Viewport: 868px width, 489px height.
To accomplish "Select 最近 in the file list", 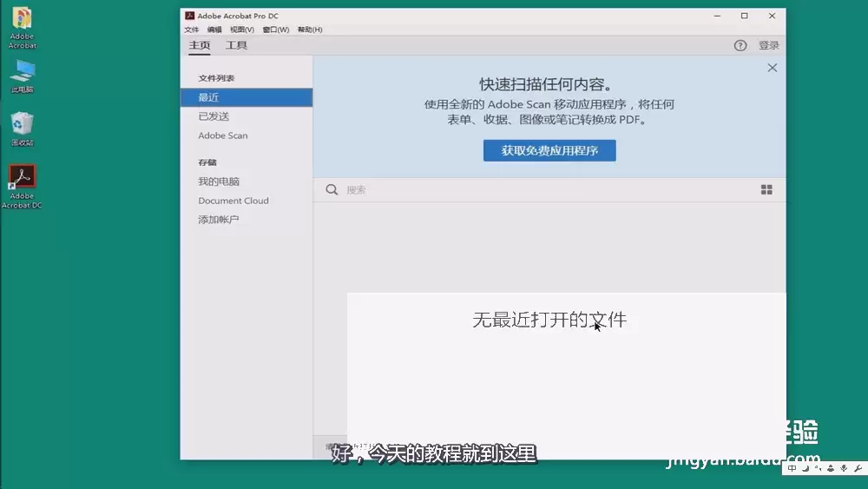I will pyautogui.click(x=247, y=97).
